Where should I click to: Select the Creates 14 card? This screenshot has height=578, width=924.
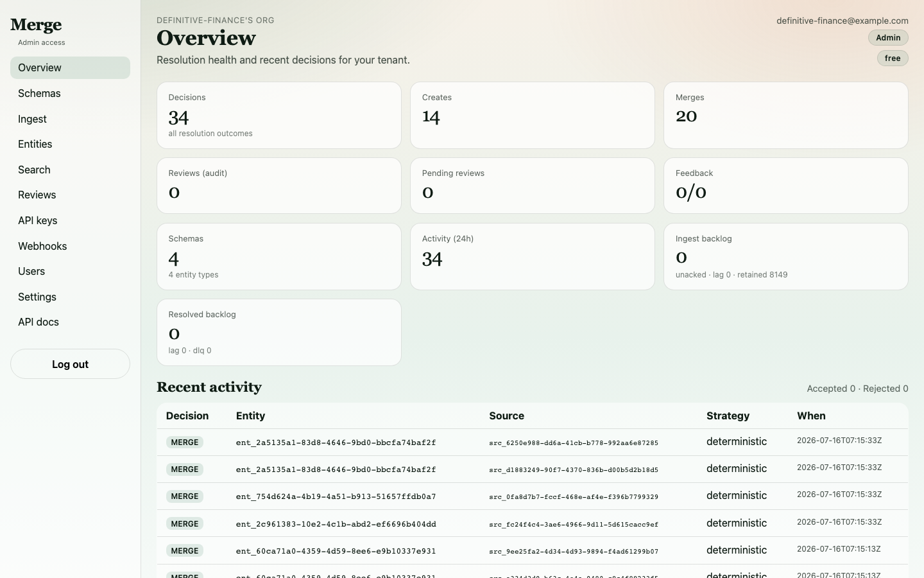click(x=533, y=116)
